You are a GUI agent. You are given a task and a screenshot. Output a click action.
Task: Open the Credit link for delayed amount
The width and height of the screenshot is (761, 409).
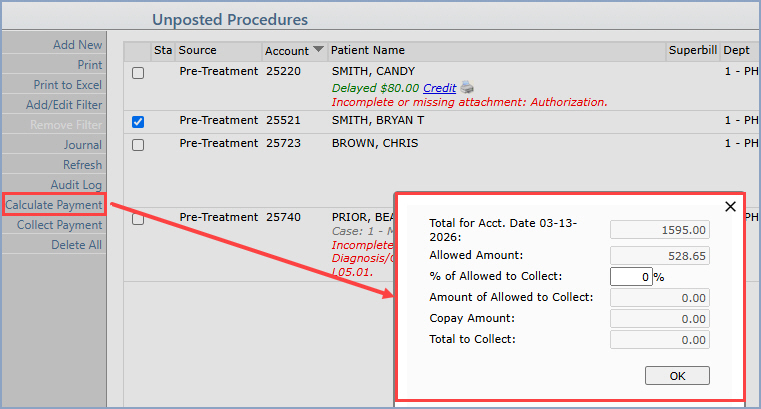tap(440, 88)
